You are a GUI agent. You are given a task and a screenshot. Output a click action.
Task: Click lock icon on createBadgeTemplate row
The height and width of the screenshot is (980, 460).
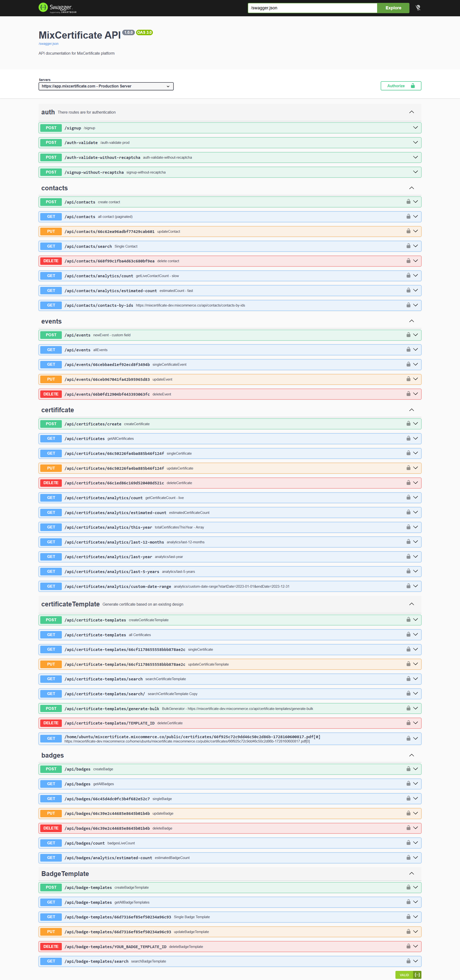[x=408, y=887]
